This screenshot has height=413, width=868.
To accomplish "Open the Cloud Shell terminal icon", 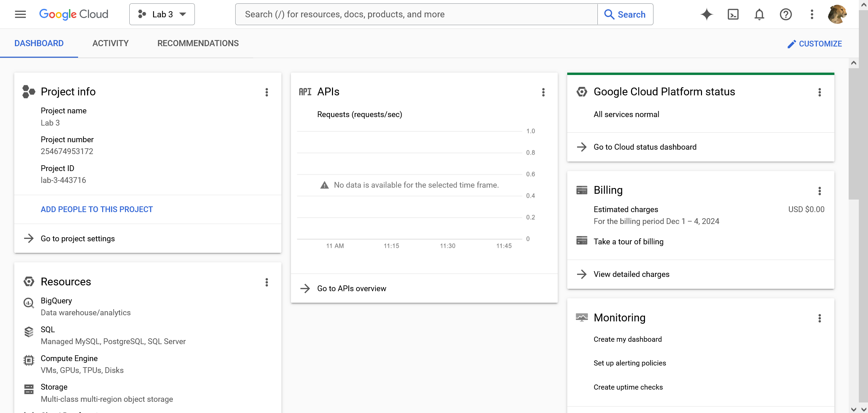I will [733, 14].
